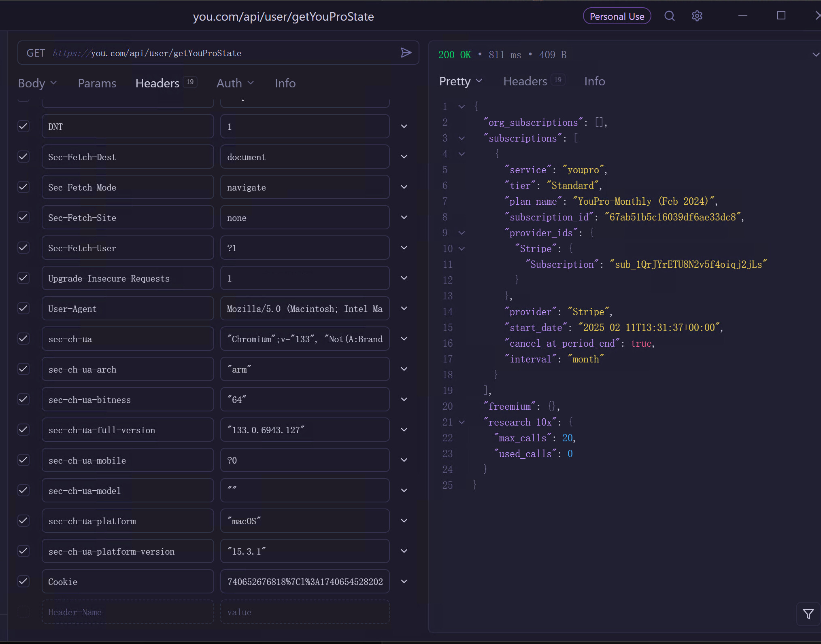Open the search magnifier icon
Viewport: 821px width, 644px height.
pyautogui.click(x=670, y=16)
